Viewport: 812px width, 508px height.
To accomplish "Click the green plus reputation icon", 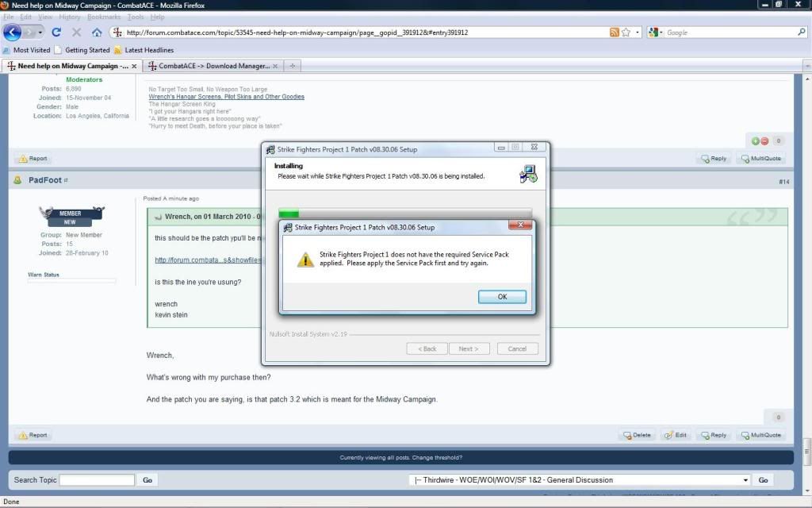I will pyautogui.click(x=756, y=141).
